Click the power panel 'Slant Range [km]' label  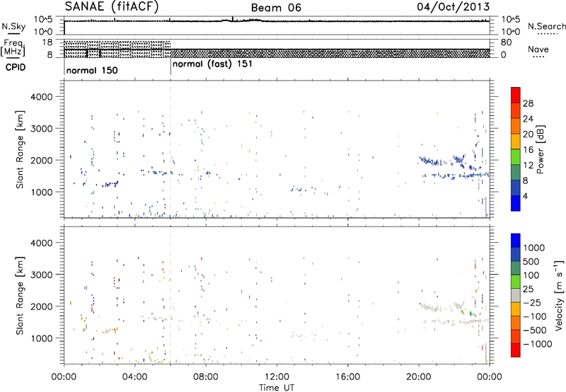pyautogui.click(x=21, y=149)
